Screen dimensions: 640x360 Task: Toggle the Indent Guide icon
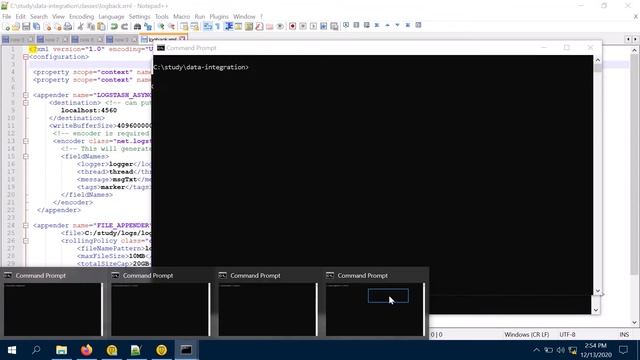(x=228, y=27)
